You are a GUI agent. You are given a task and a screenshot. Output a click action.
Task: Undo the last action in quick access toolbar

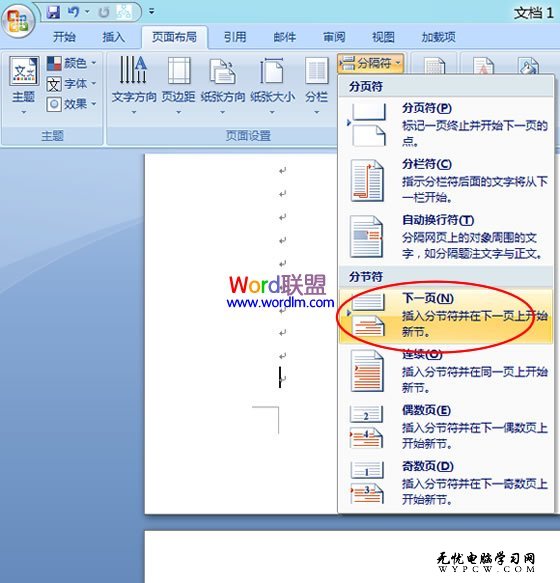[x=74, y=12]
